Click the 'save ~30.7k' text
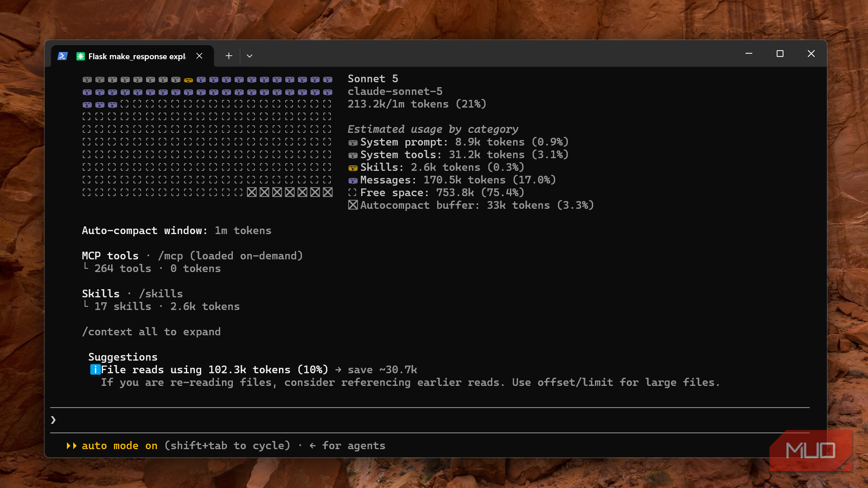The image size is (868, 488). pos(382,370)
